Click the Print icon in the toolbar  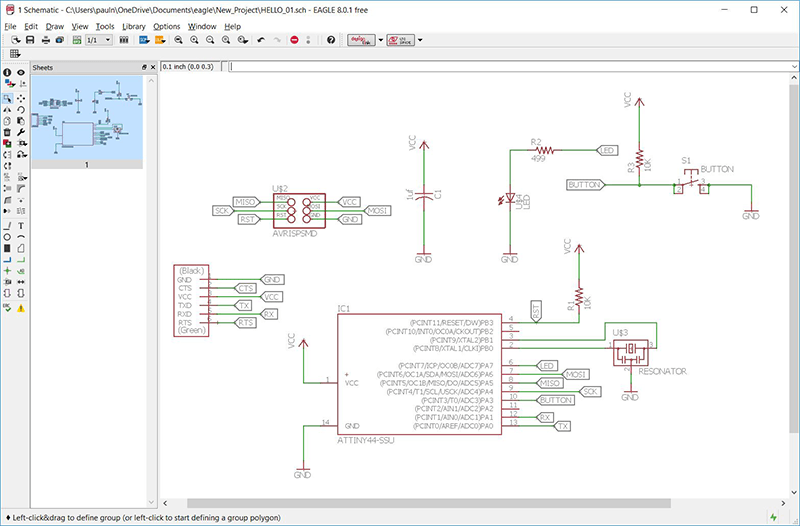tap(46, 40)
